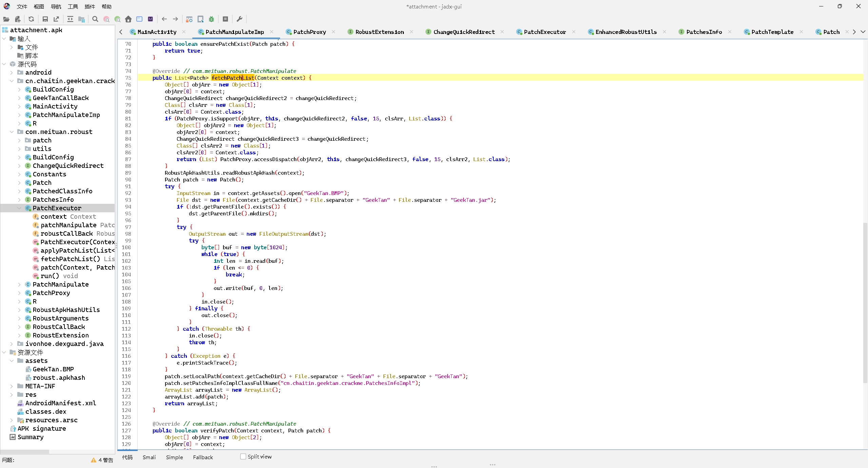Navigate back with left arrow icon

point(164,19)
